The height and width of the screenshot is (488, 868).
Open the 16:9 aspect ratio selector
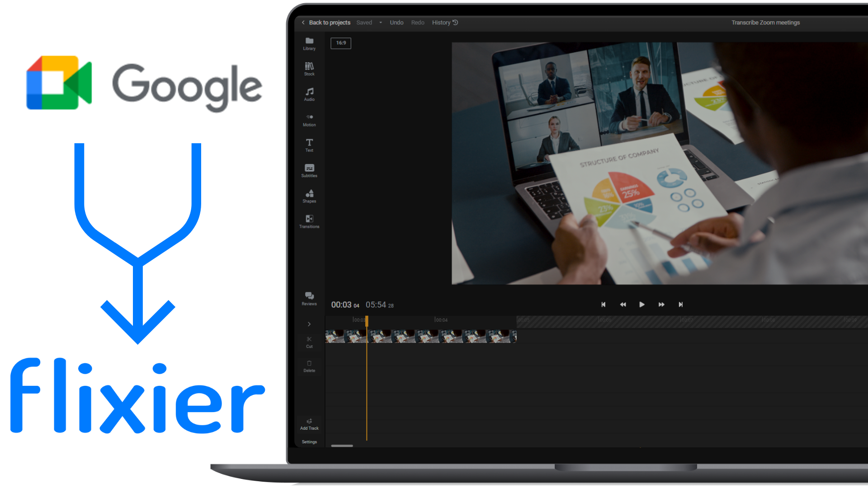coord(341,43)
